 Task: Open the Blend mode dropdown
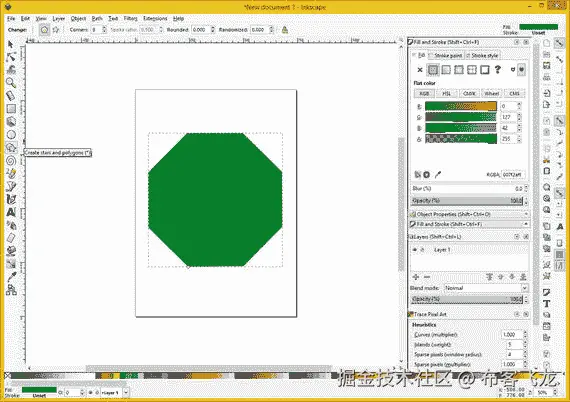[486, 288]
